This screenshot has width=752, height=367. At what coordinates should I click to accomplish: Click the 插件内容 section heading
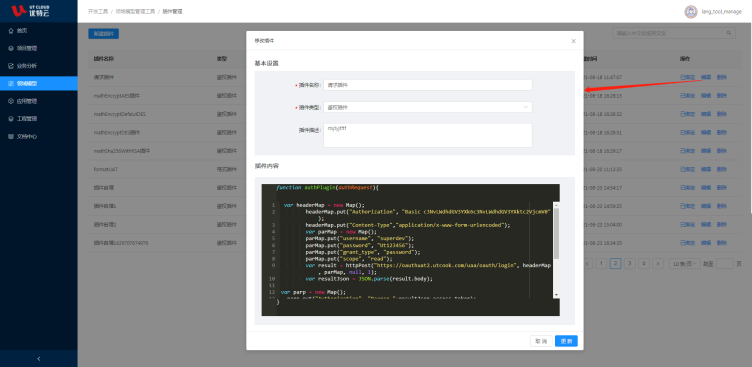point(266,166)
